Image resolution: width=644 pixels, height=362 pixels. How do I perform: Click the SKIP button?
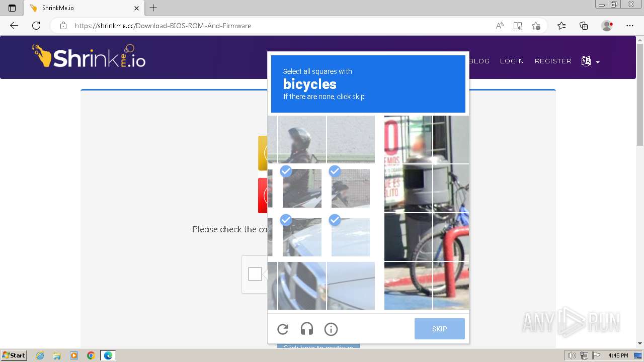tap(440, 329)
